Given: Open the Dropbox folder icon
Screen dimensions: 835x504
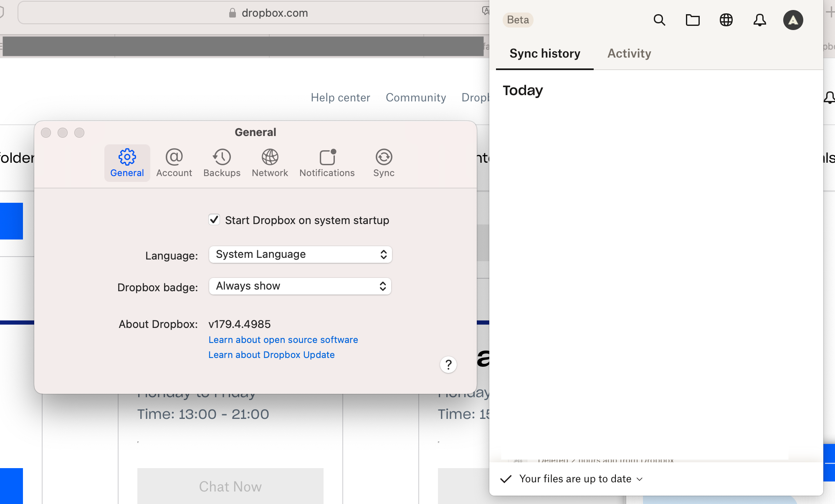Looking at the screenshot, I should (x=693, y=20).
